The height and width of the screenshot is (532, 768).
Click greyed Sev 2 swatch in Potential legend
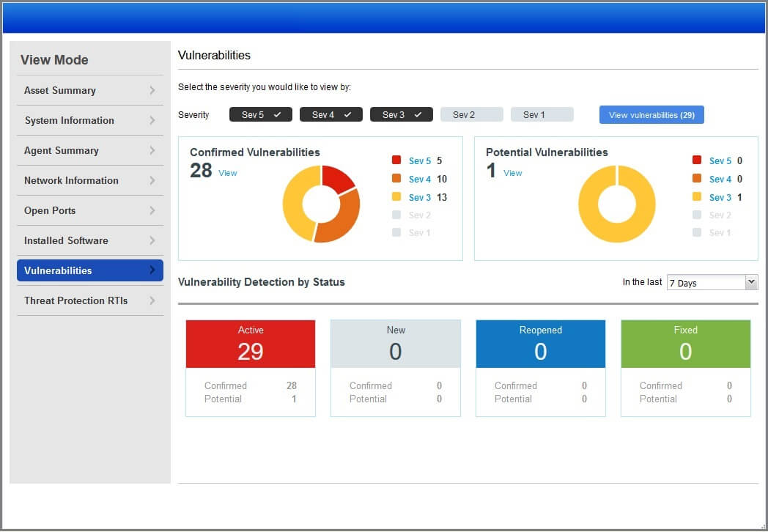pyautogui.click(x=697, y=215)
